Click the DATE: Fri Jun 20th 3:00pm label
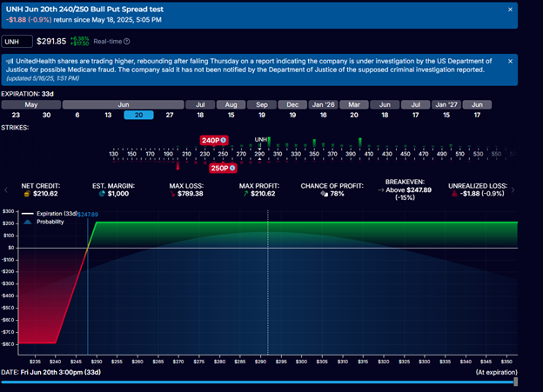The height and width of the screenshot is (392, 543). (50, 372)
